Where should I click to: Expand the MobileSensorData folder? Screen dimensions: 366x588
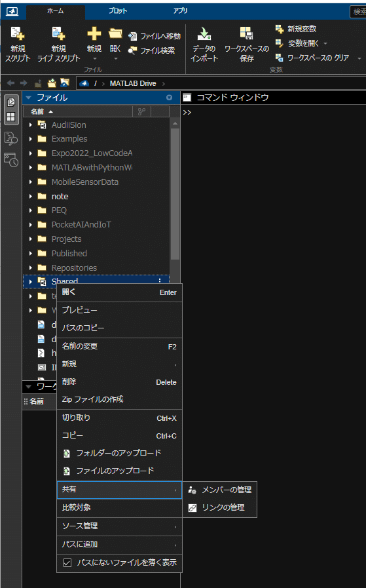(31, 182)
